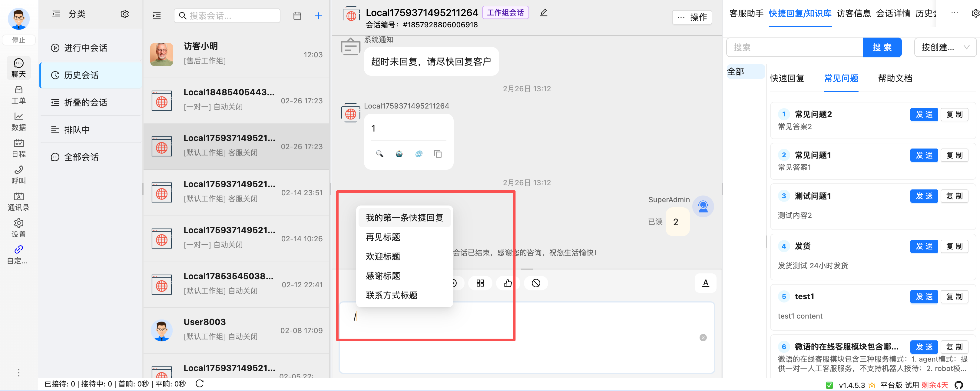Click the calendar icon beside conversation search

[297, 15]
